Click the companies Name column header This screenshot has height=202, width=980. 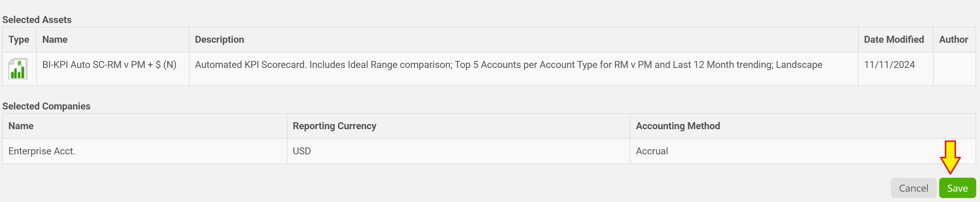[21, 126]
